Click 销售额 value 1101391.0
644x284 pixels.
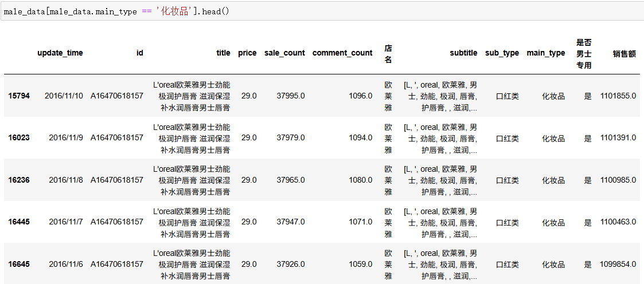tap(618, 138)
